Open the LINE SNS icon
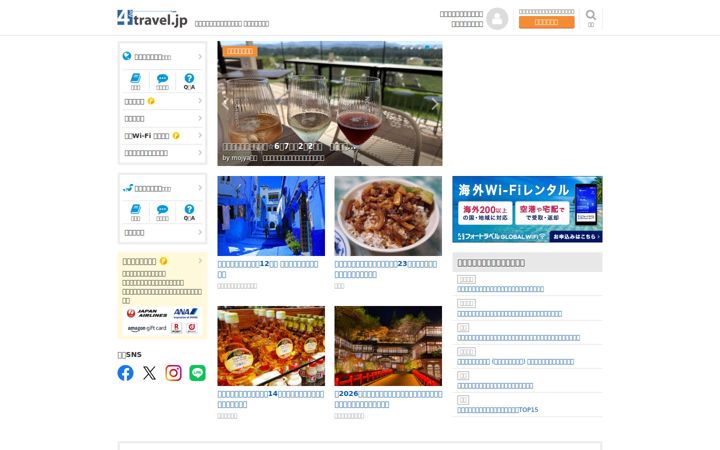 [x=197, y=373]
